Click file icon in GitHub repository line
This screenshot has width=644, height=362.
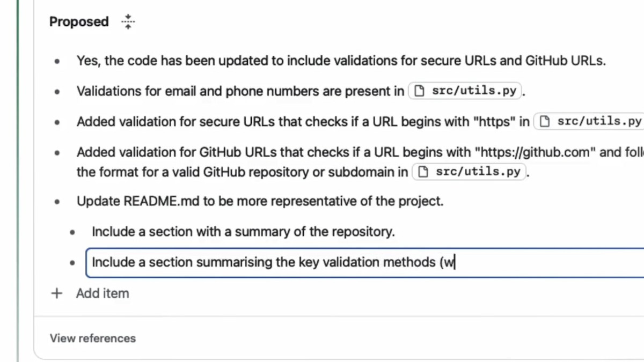tap(423, 172)
